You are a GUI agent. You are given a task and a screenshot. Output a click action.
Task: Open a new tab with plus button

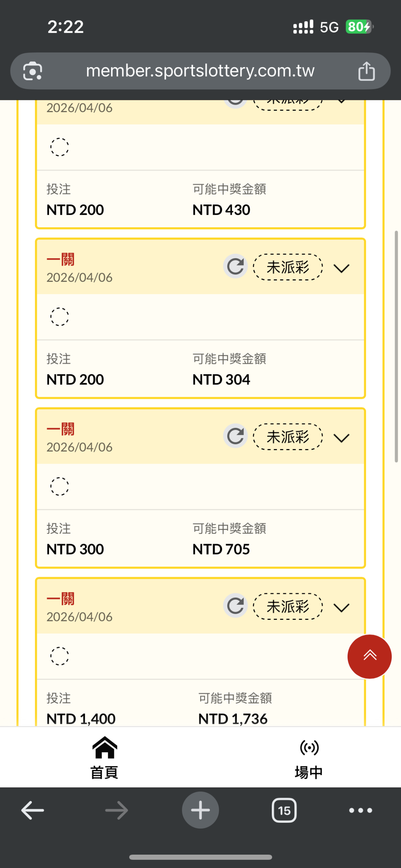(200, 810)
